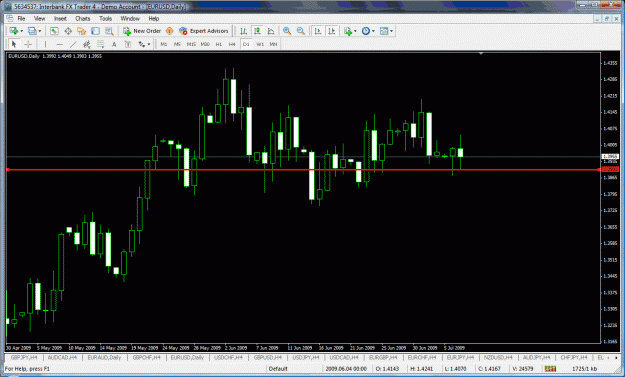
Task: Switch to H4 timeframe
Action: coord(232,44)
